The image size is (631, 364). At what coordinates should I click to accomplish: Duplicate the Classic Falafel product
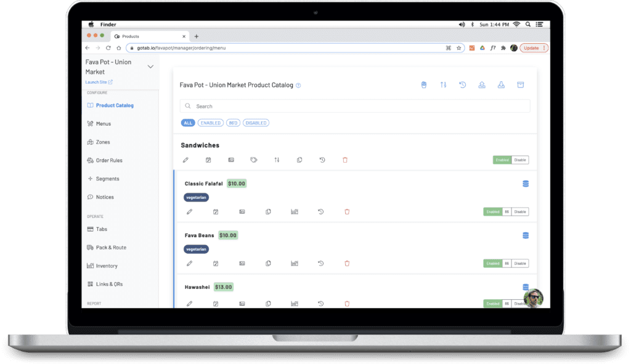pos(268,211)
